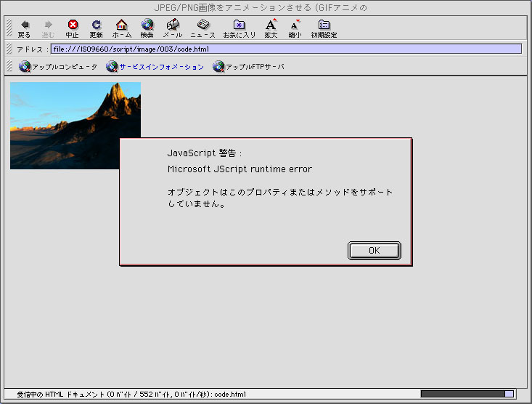532x404 pixels.
Task: Click globe icon beside サービスインフォメーション
Action: click(112, 66)
